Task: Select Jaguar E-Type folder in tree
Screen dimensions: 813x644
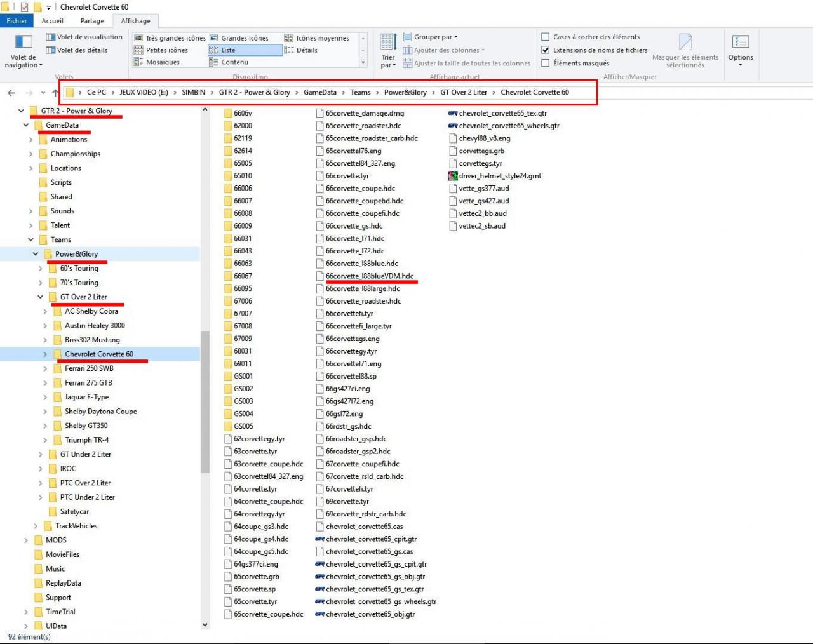Action: click(x=86, y=397)
